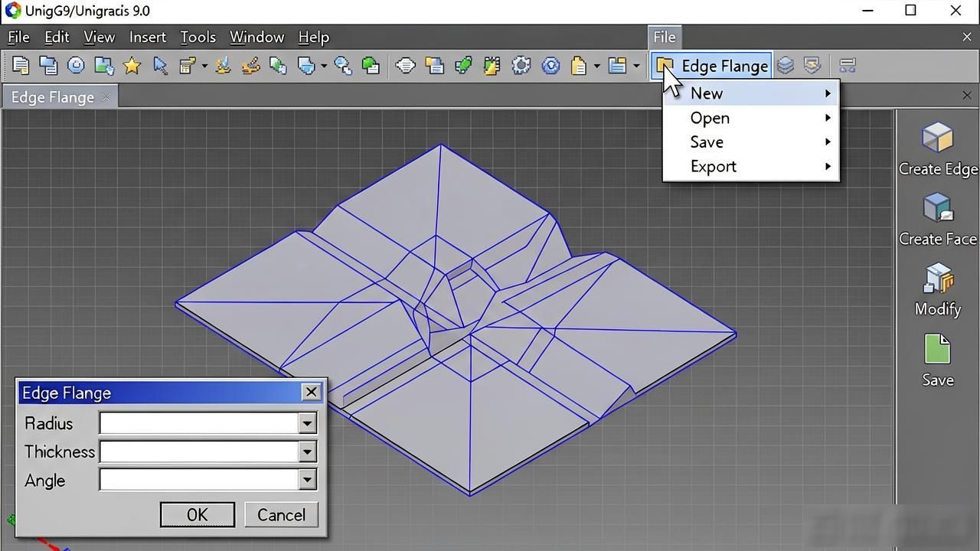The width and height of the screenshot is (980, 551).
Task: Click the blue shield-shaped toolbar icon
Action: 306,66
